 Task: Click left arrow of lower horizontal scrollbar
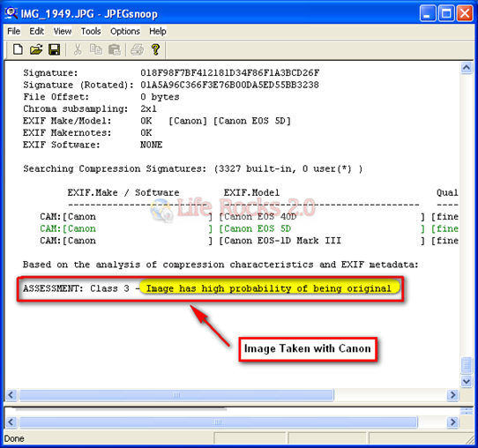(x=11, y=422)
